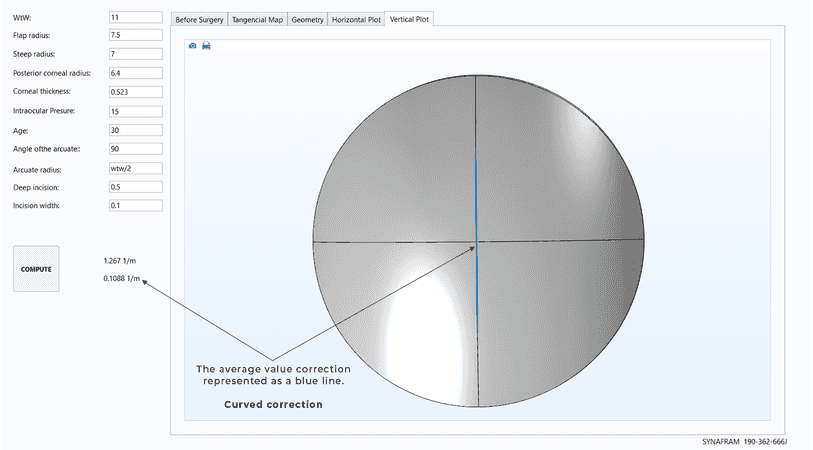
Task: Select the Vertical Plot tab
Action: 409,19
